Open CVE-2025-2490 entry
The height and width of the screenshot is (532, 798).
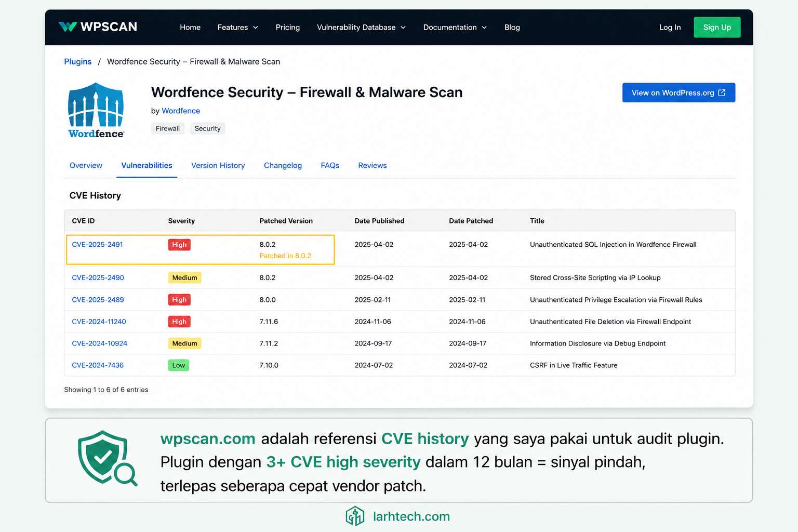(x=98, y=277)
